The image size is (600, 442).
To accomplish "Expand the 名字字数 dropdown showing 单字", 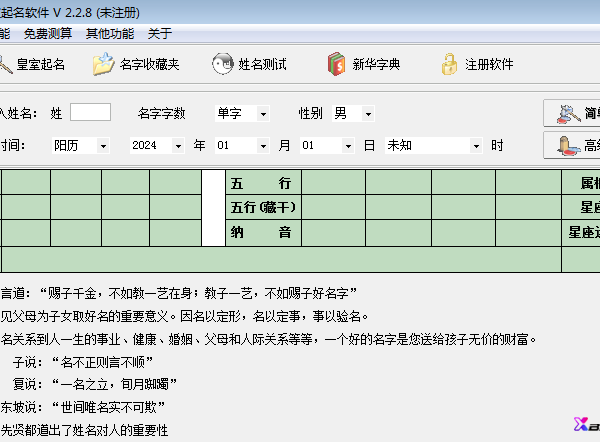I will click(x=263, y=114).
